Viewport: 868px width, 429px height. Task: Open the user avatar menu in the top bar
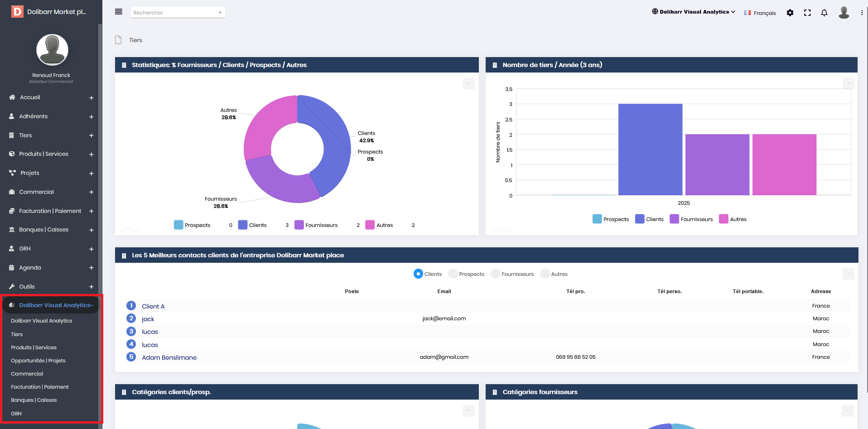[844, 12]
